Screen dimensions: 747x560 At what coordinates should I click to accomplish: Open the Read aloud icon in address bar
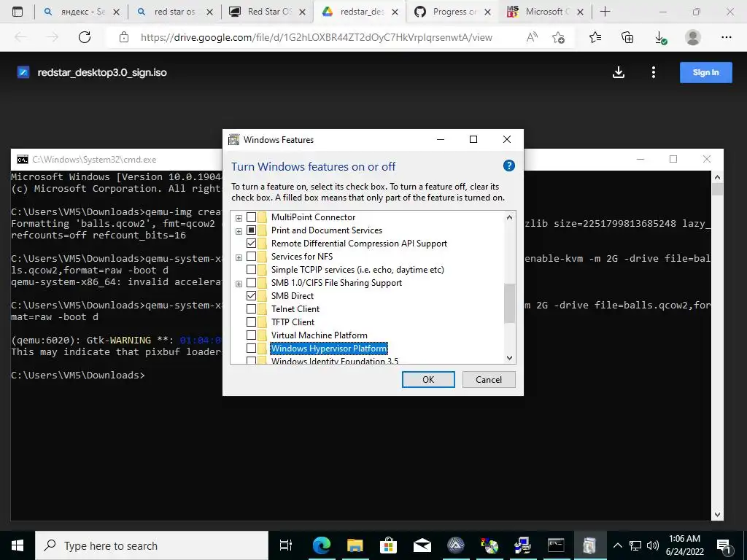click(532, 37)
